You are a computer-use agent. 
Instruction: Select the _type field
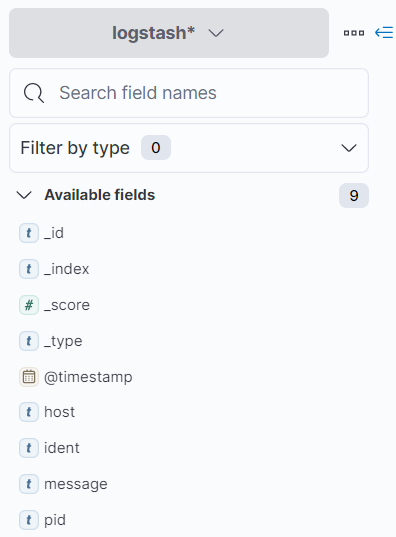tap(63, 341)
